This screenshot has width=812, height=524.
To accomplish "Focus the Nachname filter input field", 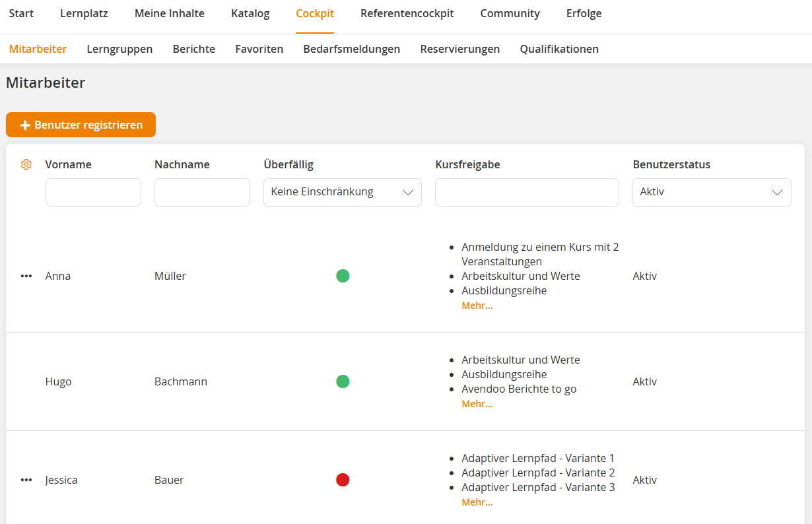I will coord(202,192).
